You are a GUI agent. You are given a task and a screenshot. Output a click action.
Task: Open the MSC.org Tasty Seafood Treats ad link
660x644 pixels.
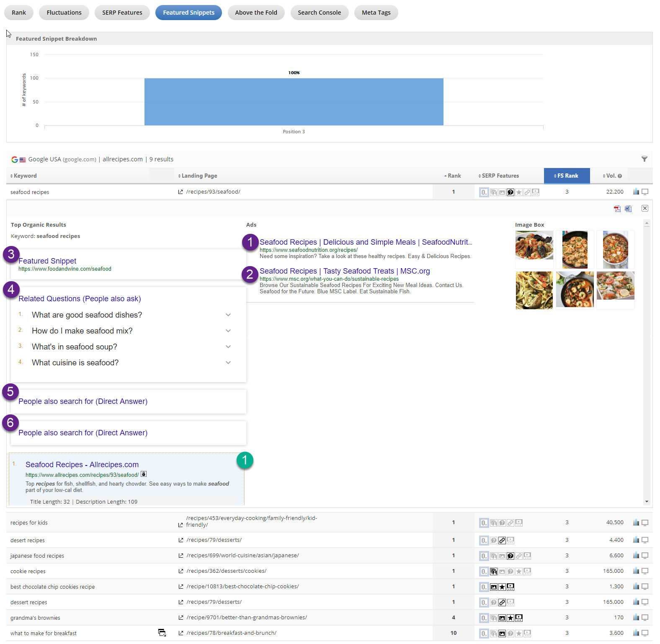pos(344,271)
